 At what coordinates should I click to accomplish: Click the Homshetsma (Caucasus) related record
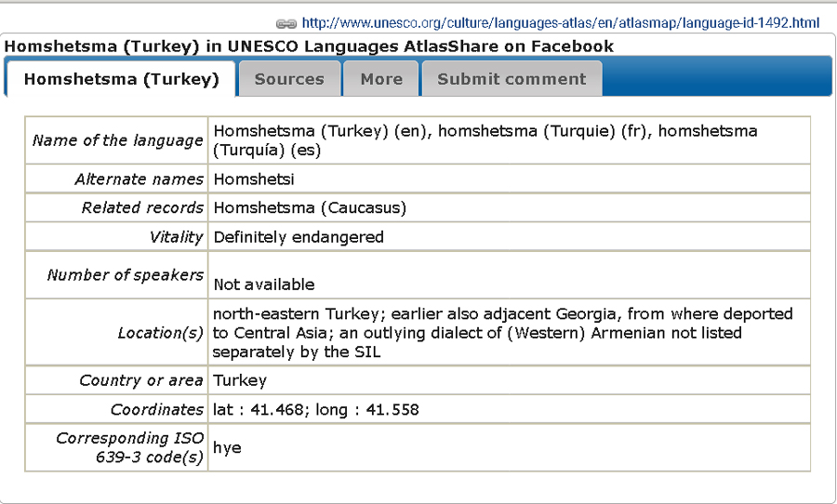tap(310, 207)
